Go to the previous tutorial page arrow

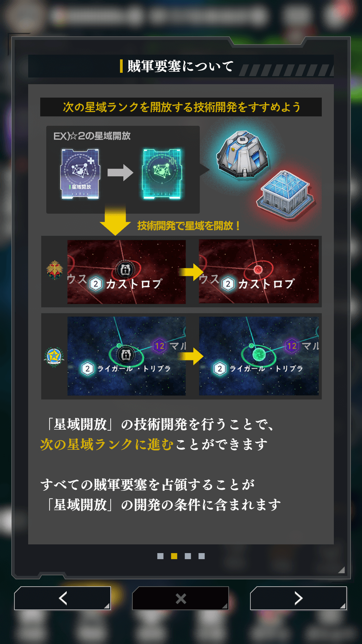[x=62, y=598]
